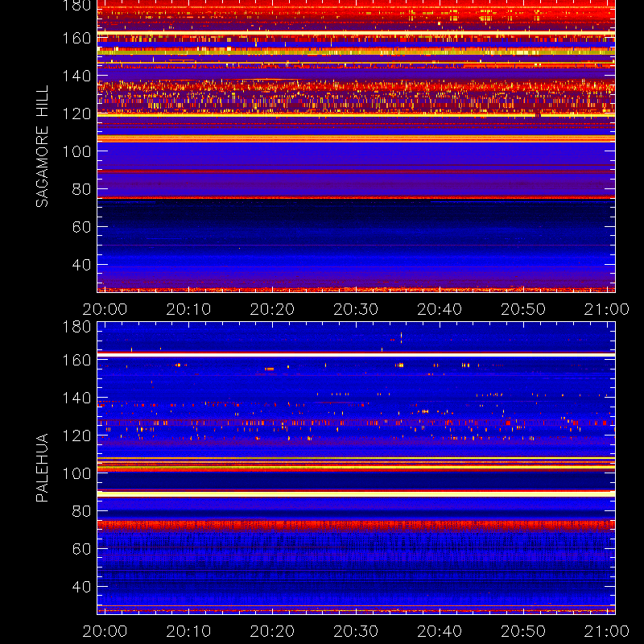Select 20:10 time label under Sagamore Hill plot
The image size is (644, 644).
coord(188,309)
